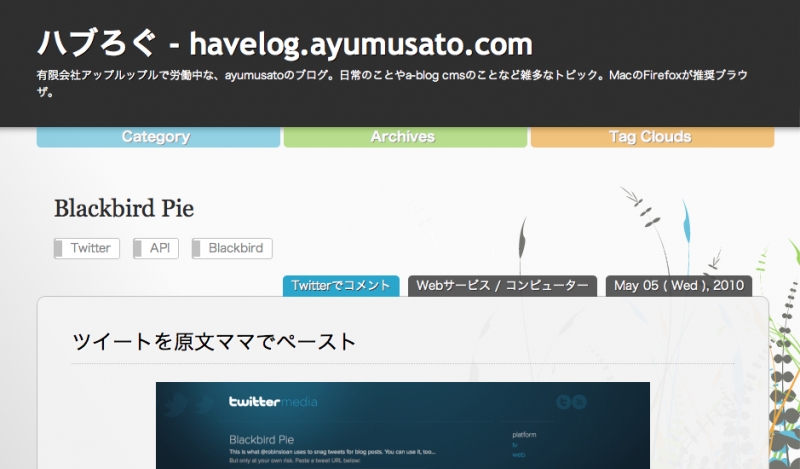800x469 pixels.
Task: Click the gray marker icon on Blackbird tag
Action: point(197,248)
